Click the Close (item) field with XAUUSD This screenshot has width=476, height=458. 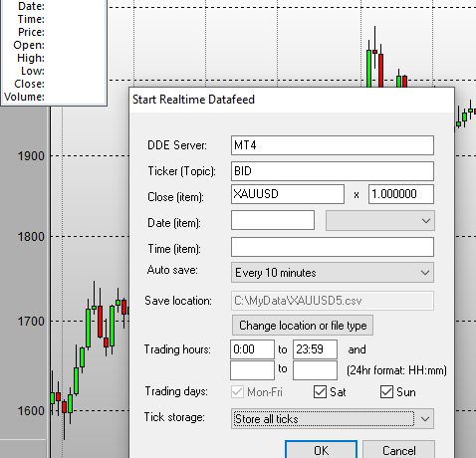click(x=288, y=194)
